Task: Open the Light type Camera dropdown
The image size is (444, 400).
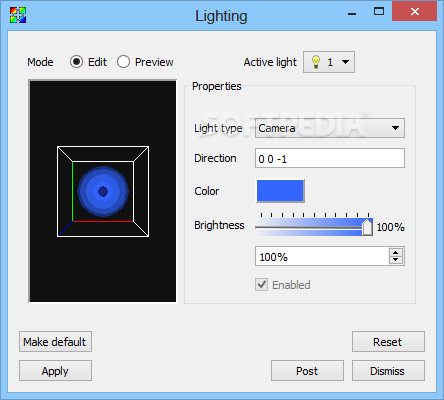Action: pyautogui.click(x=330, y=128)
